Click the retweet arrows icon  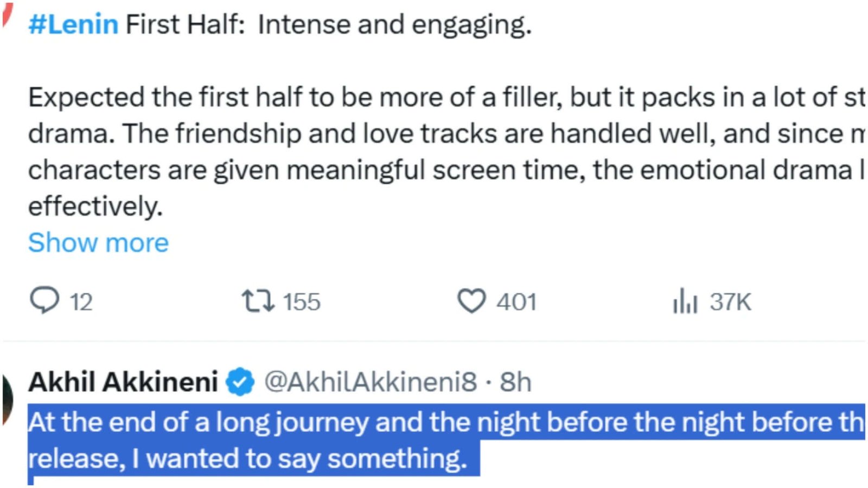pos(258,301)
